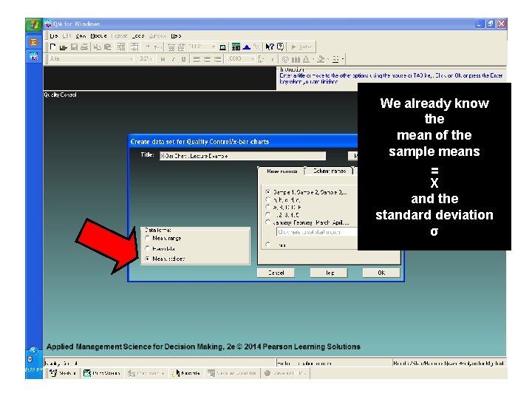Expand the font color dropdown arrow
Image resolution: width=532 pixels, height=399 pixels.
click(x=312, y=59)
